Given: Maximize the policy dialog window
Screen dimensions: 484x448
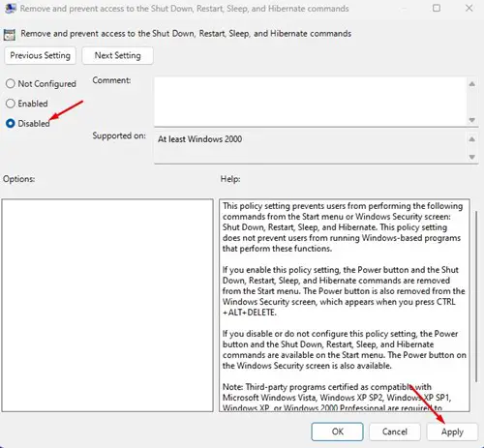Looking at the screenshot, I should click(437, 8).
